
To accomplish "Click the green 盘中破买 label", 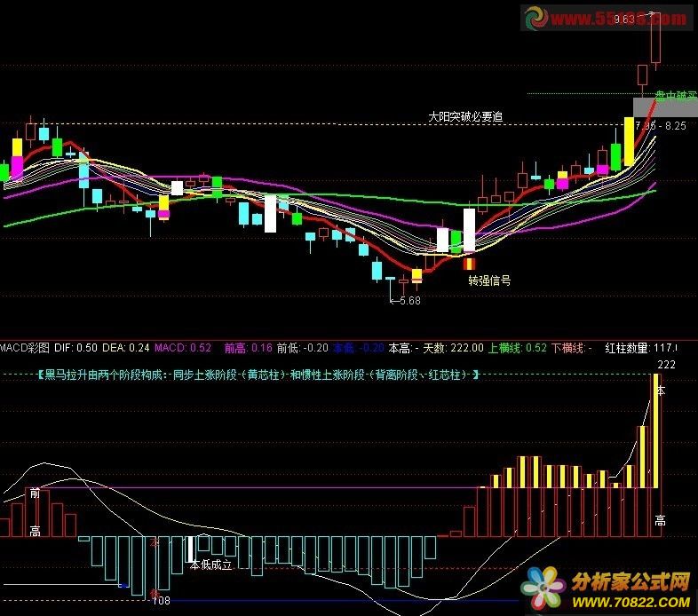I will coord(675,95).
